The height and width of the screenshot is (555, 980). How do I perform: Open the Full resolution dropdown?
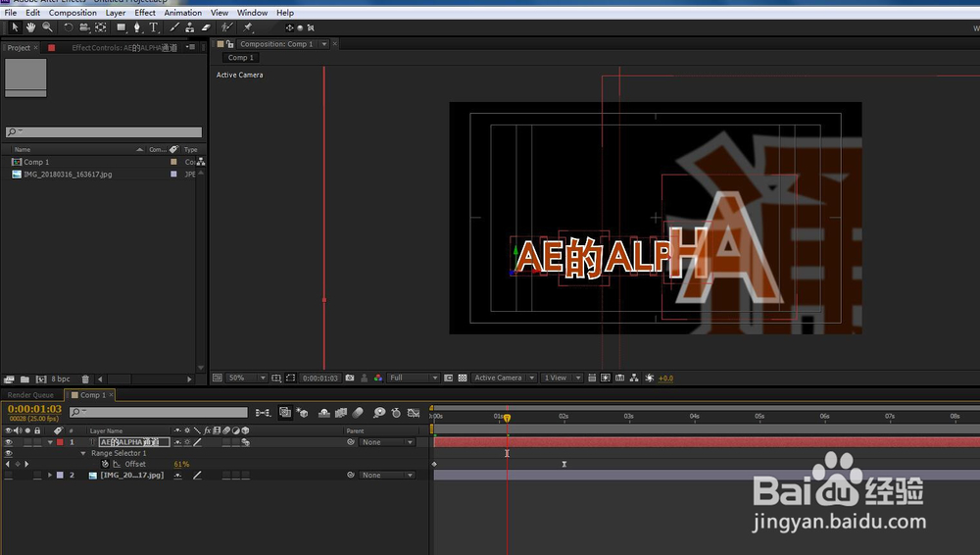tap(414, 378)
